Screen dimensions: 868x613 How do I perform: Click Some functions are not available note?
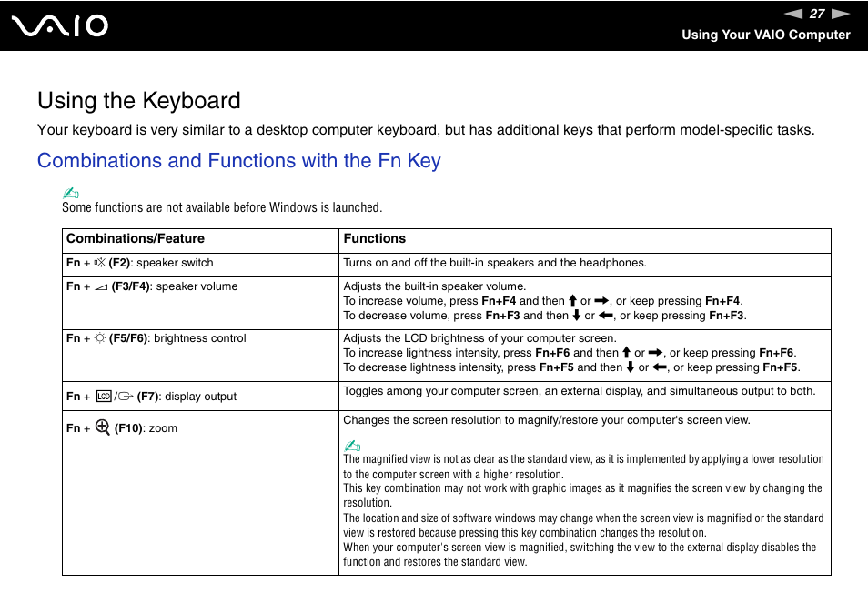(x=222, y=207)
